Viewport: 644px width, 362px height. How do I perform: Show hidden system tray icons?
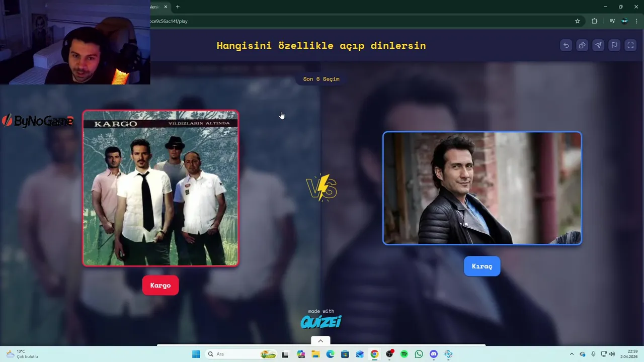572,354
